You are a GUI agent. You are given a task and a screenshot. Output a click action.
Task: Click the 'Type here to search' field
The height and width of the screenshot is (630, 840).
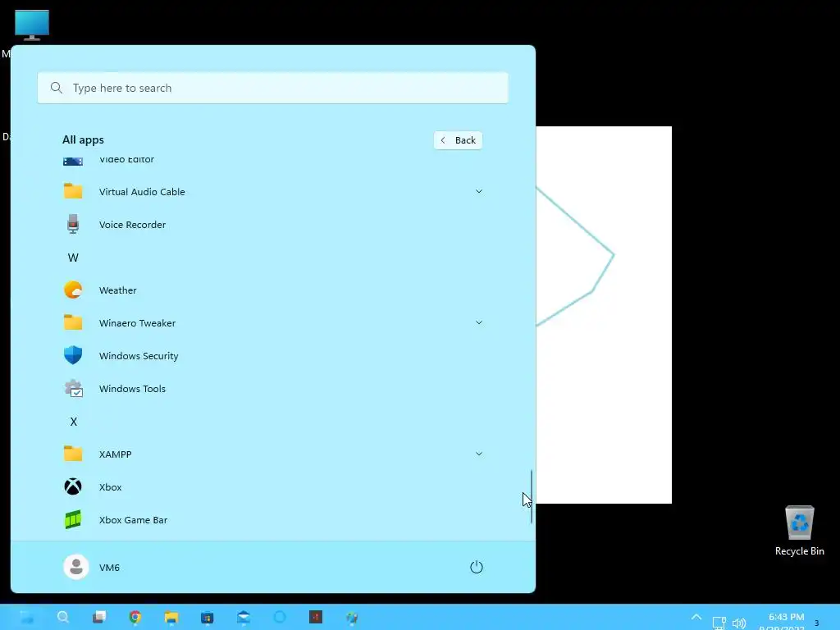(272, 87)
